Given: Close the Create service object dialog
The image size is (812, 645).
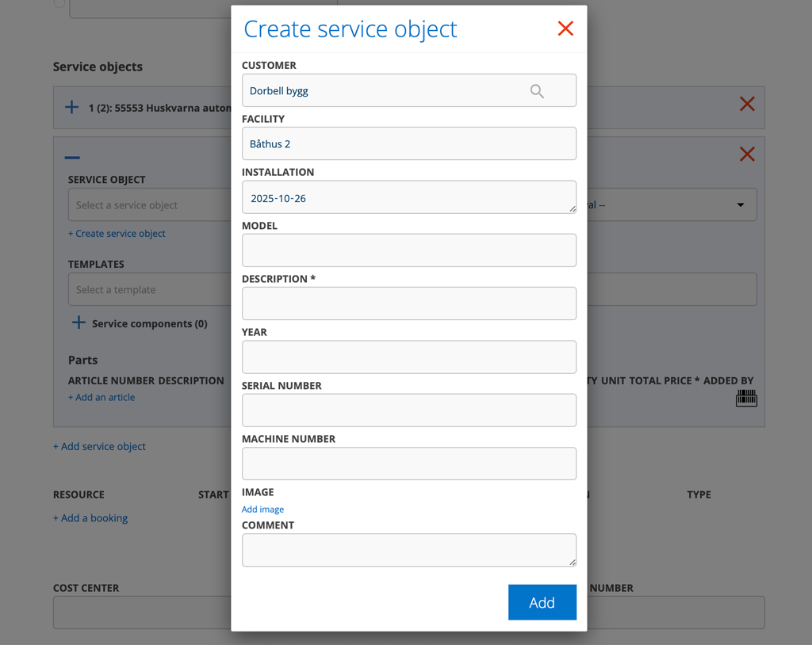Looking at the screenshot, I should (x=565, y=29).
